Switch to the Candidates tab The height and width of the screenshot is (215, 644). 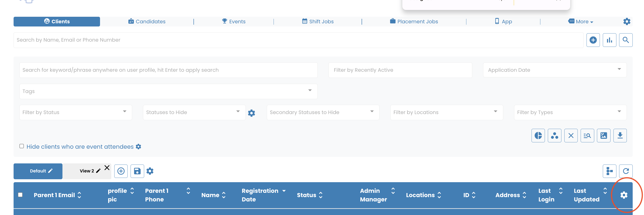[x=147, y=21]
